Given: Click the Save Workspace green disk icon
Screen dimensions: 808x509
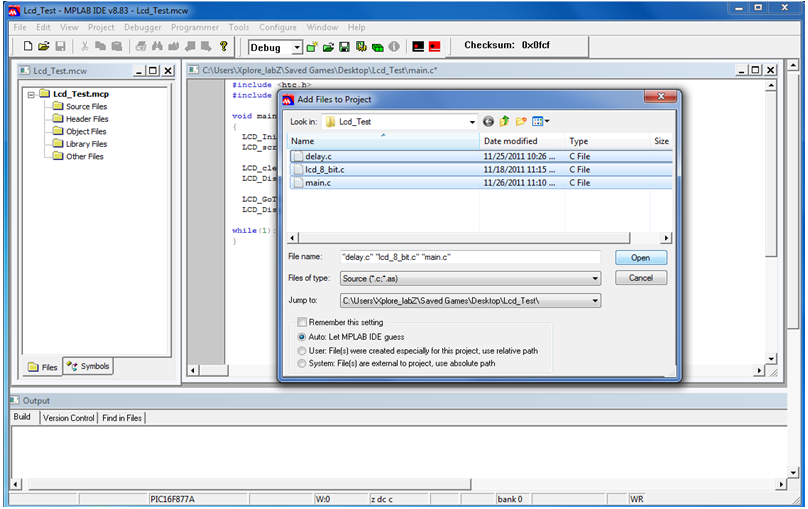Looking at the screenshot, I should click(344, 47).
